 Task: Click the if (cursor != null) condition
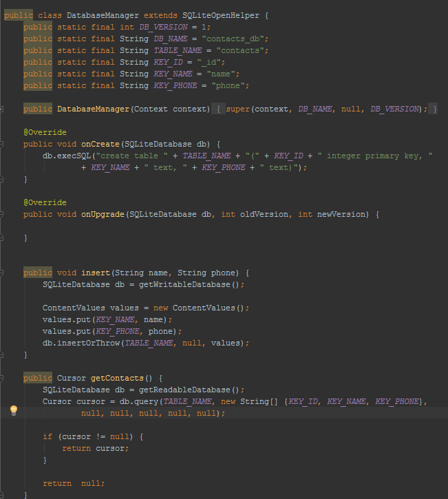coord(88,436)
